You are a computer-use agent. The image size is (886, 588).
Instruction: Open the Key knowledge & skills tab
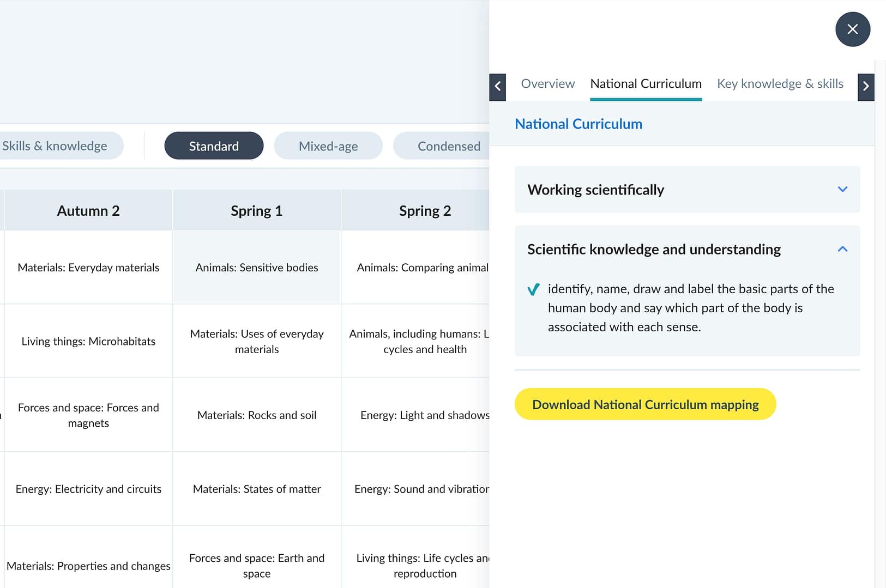[780, 84]
